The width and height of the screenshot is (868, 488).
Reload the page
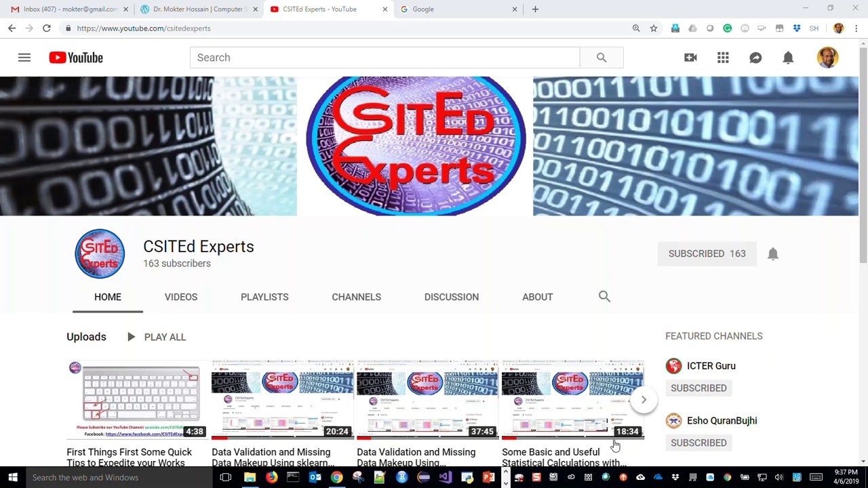46,28
